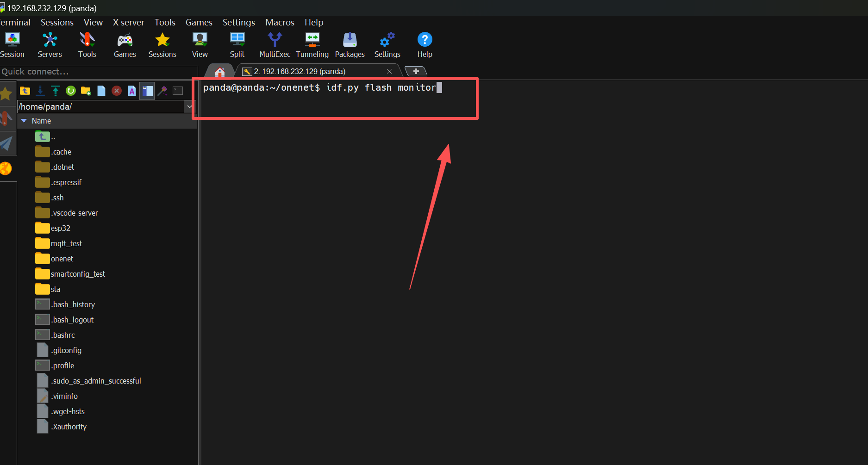
Task: Select the .dotnet folder
Action: 55,167
